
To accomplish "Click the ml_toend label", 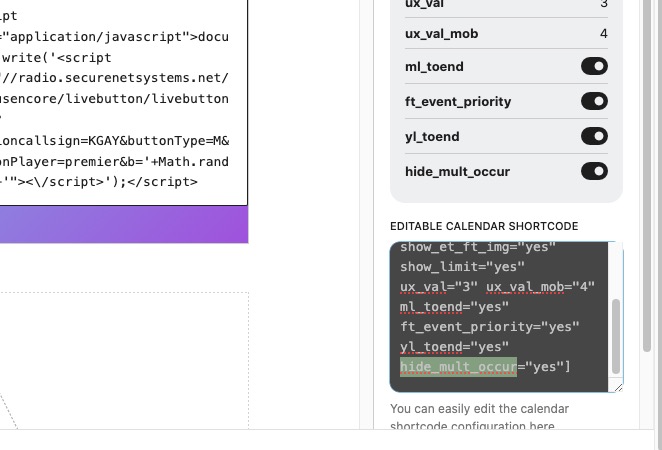I will pos(434,67).
